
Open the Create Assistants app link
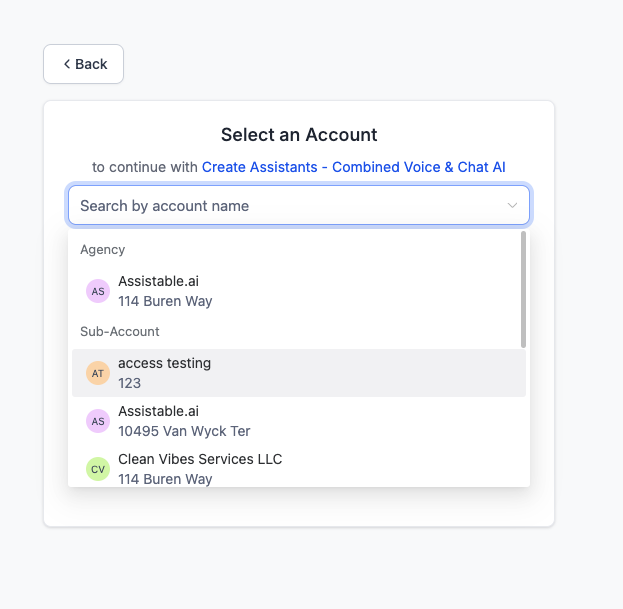(x=353, y=167)
